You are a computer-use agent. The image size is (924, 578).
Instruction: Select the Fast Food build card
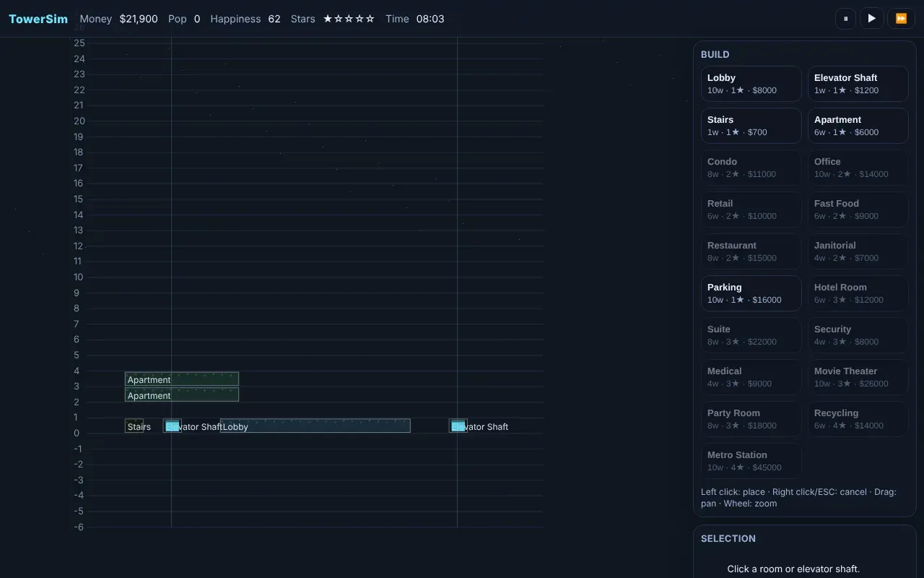coord(858,210)
